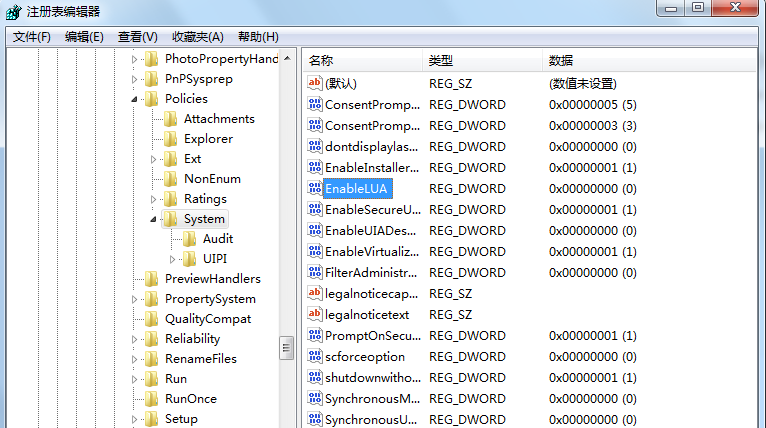Expand the Reliability tree node
Image resolution: width=766 pixels, height=428 pixels.
pos(134,339)
